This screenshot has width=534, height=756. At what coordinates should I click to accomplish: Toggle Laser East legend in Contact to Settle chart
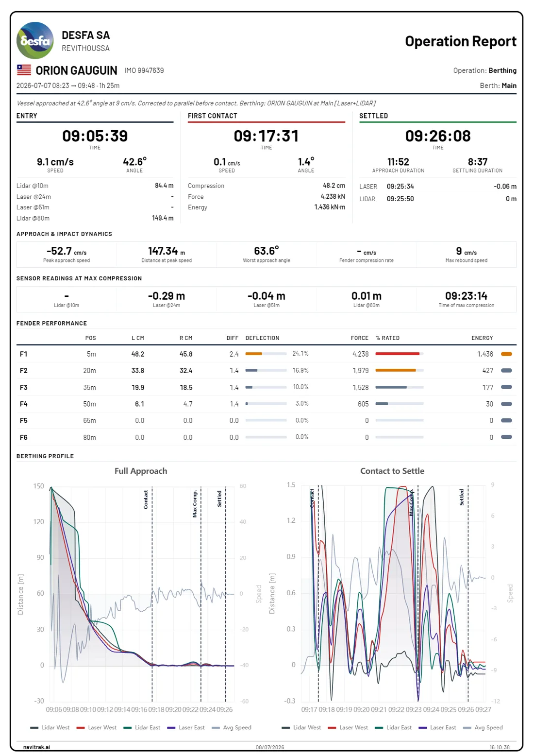[x=437, y=727]
